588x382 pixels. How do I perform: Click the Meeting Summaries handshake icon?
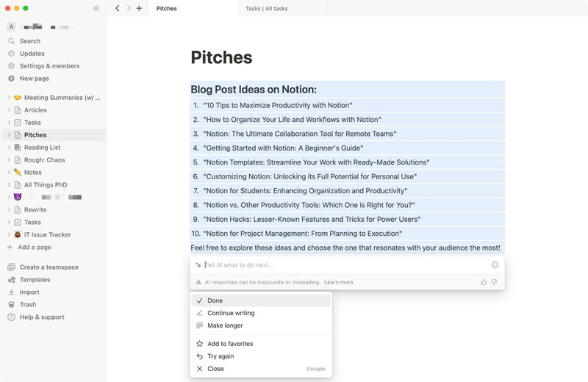(17, 98)
